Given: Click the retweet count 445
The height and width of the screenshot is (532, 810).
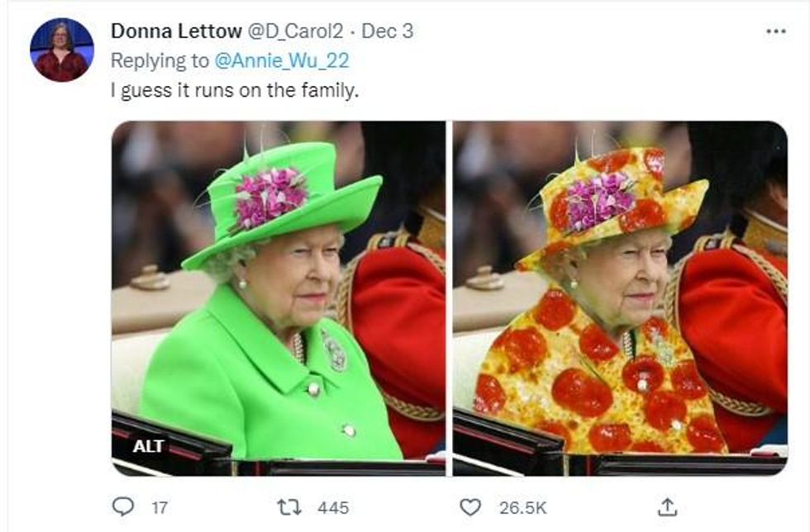Looking at the screenshot, I should pyautogui.click(x=333, y=507).
